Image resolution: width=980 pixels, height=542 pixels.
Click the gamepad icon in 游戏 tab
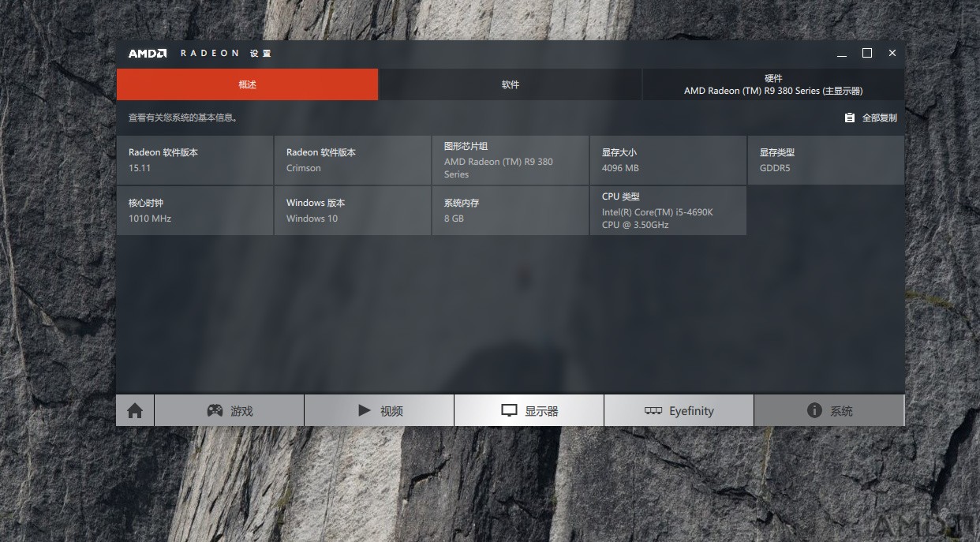tap(215, 410)
